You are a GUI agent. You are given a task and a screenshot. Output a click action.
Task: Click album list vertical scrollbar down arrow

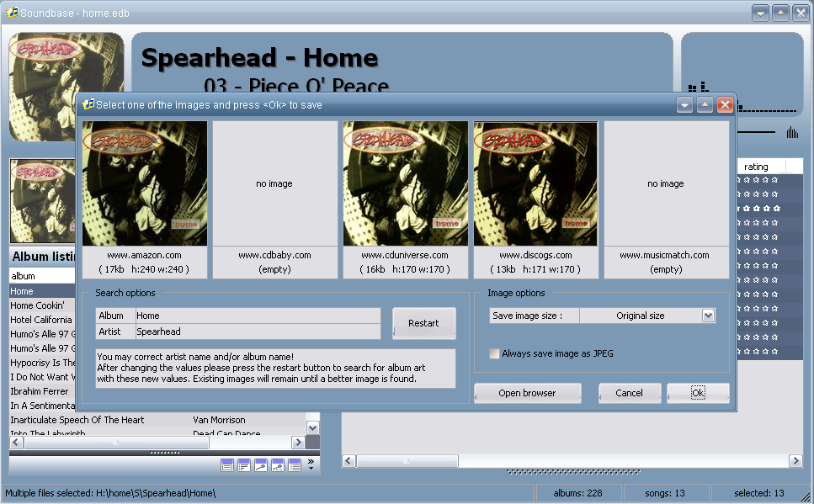(x=312, y=427)
